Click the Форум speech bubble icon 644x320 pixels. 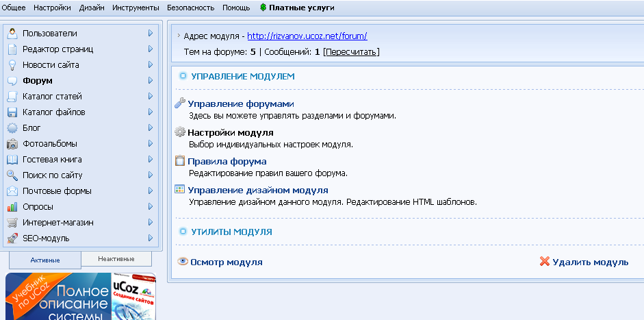tap(12, 81)
